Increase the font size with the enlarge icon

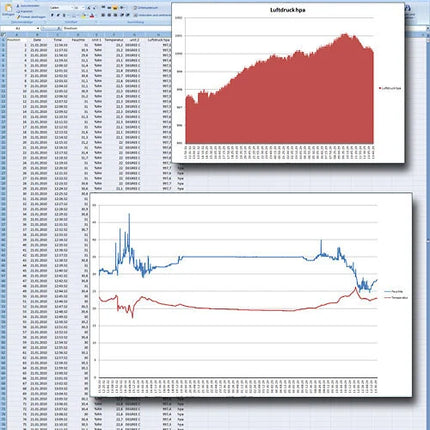point(89,8)
